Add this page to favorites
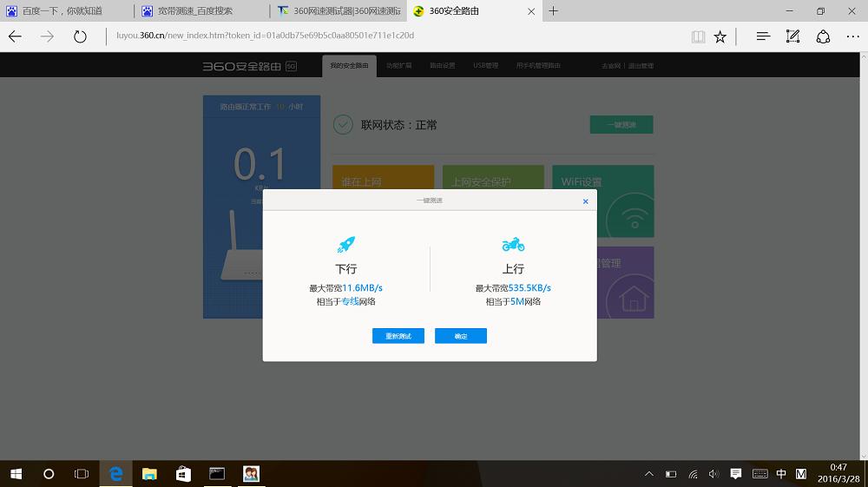Viewport: 868px width, 487px height. click(x=720, y=36)
